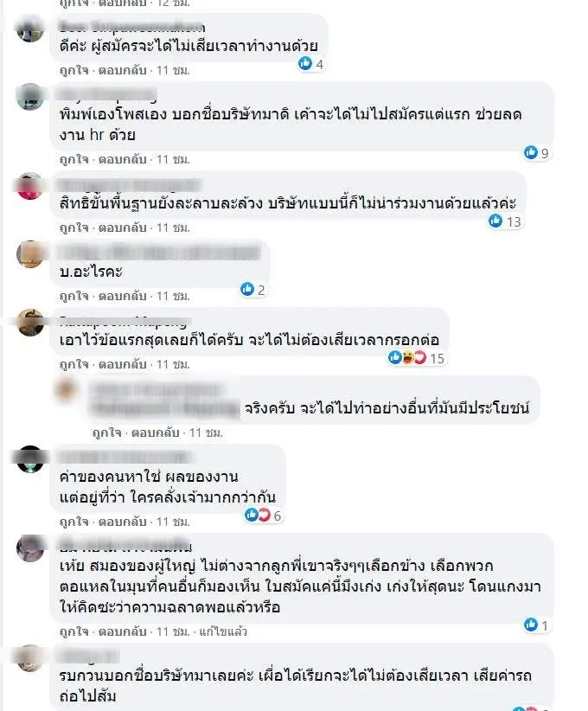
Task: Open the reactions cluster showing 15
Action: [417, 358]
